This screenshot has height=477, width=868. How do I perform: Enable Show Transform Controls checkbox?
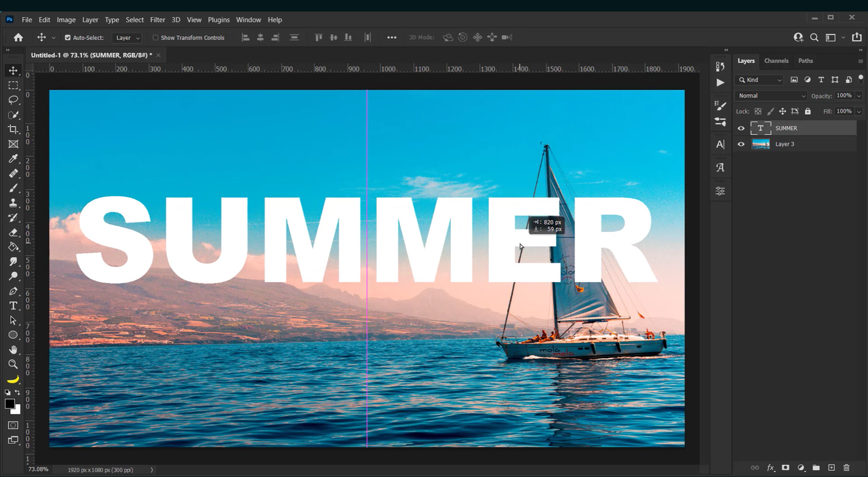tap(155, 38)
